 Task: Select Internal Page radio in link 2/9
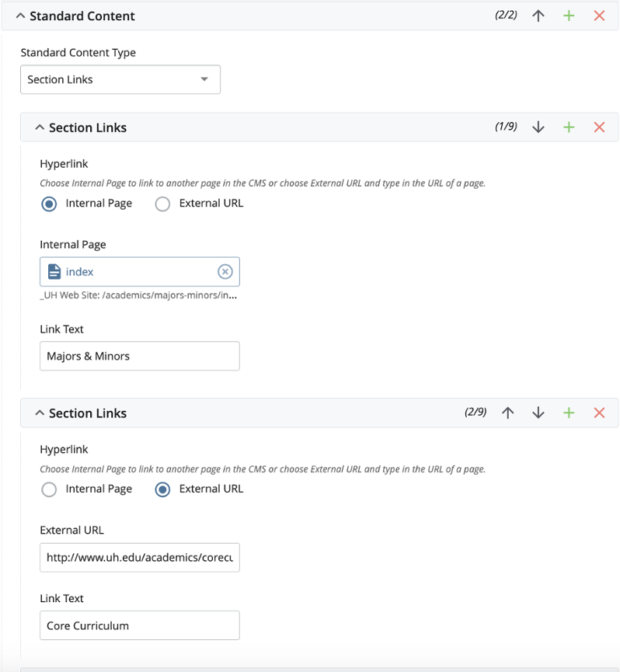[49, 489]
